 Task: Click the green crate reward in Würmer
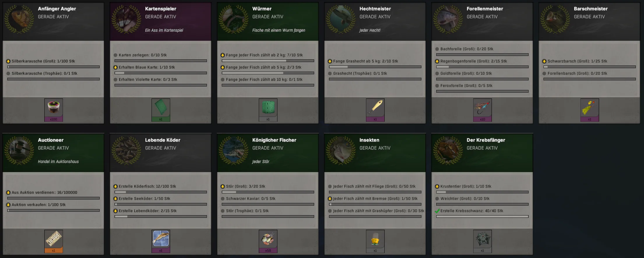[x=268, y=110]
